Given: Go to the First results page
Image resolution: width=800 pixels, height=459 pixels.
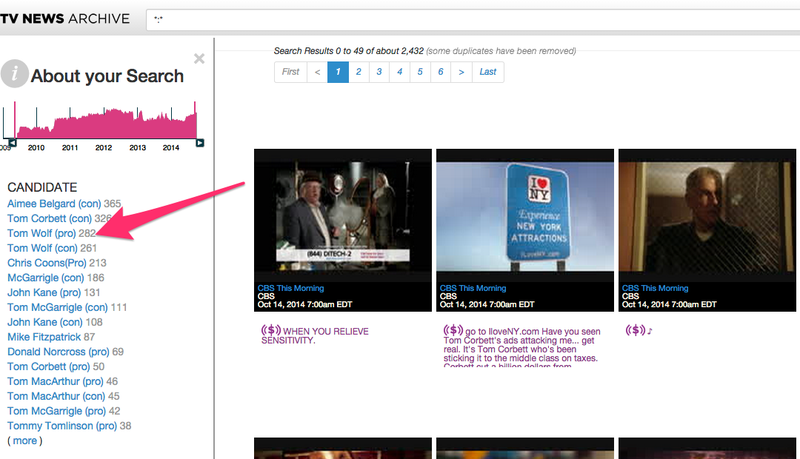Looking at the screenshot, I should click(x=290, y=72).
